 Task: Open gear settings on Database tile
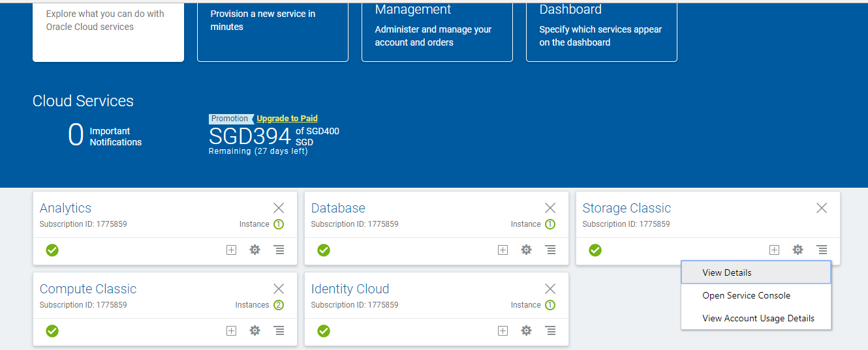(x=527, y=250)
